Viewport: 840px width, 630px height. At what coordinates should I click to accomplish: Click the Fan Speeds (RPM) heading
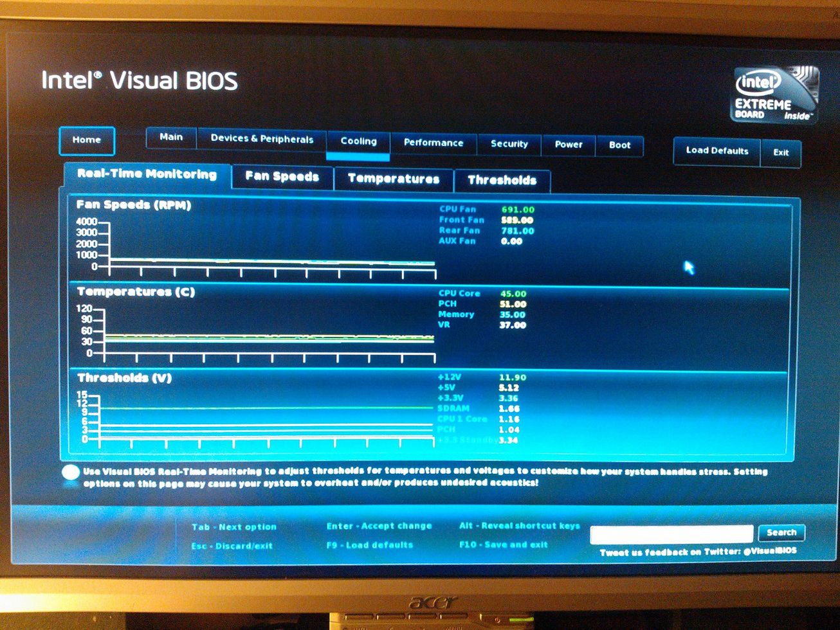click(x=134, y=205)
